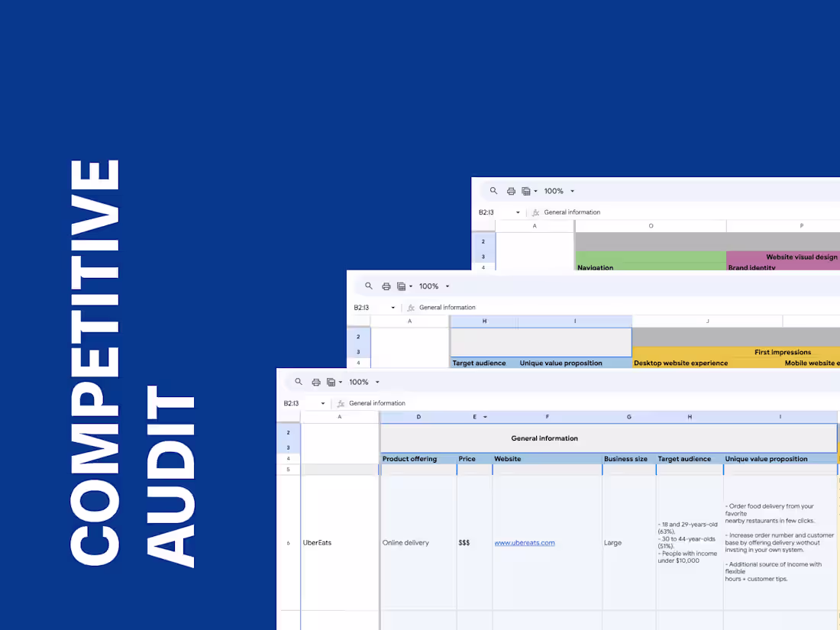This screenshot has height=630, width=840.
Task: Select Paint format in the middle window toolbar
Action: [x=402, y=286]
